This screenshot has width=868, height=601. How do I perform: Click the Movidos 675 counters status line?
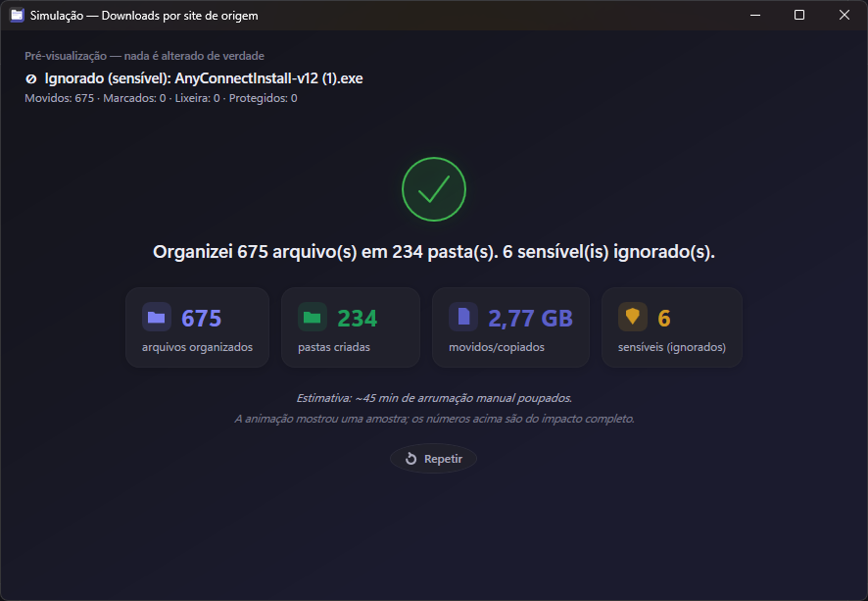161,98
